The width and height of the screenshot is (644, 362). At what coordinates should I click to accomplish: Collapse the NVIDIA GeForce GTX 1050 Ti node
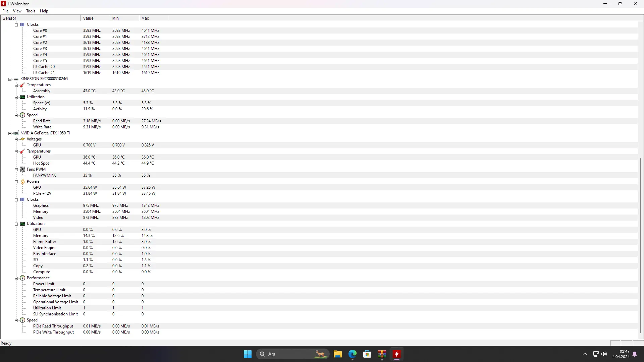coord(10,133)
